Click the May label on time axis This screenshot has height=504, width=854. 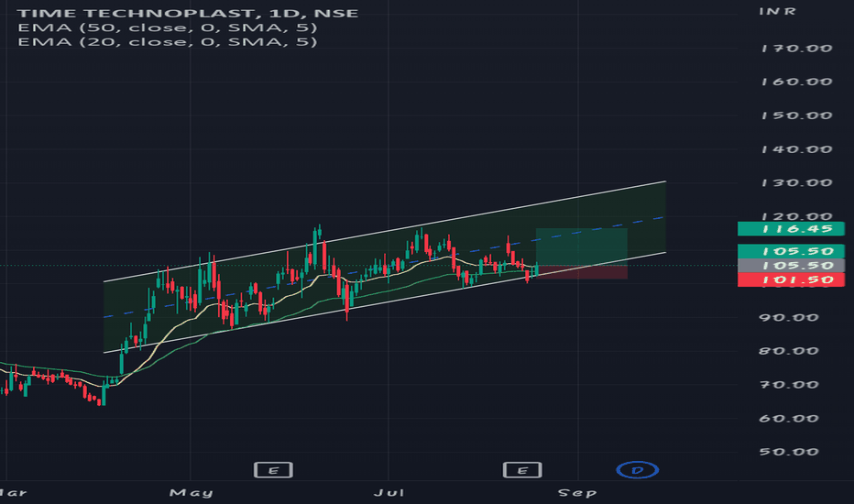pyautogui.click(x=192, y=493)
